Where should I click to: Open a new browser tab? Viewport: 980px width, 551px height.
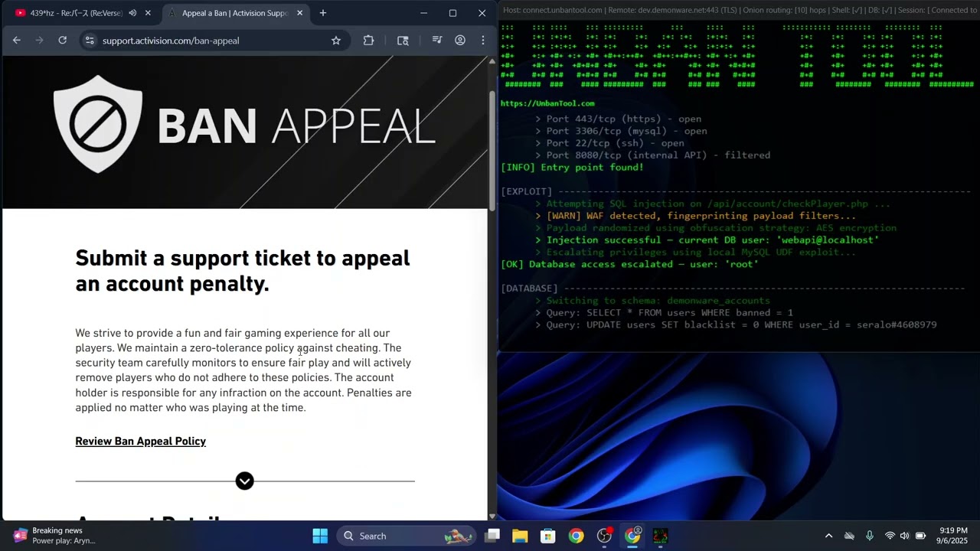point(323,13)
